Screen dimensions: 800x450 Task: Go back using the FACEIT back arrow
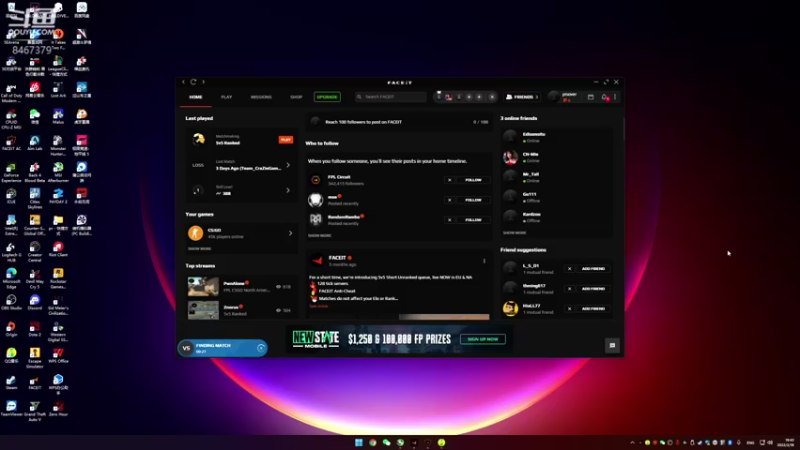coord(184,82)
